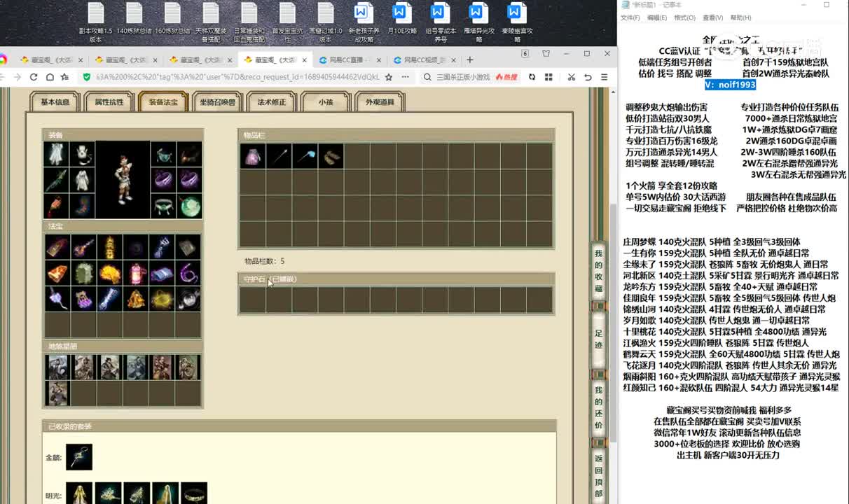849x504 pixels.
Task: Select the green sword weapon icon
Action: [x=56, y=180]
